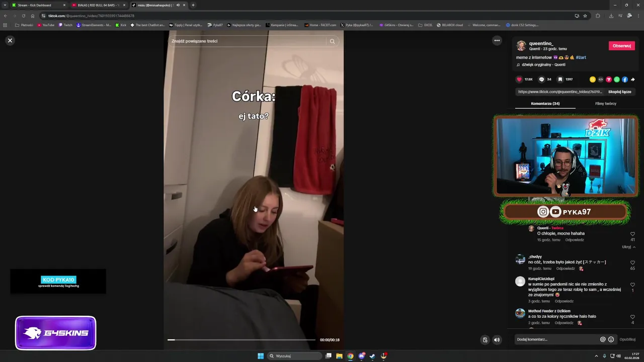Click the search magnifier in related content bar
The height and width of the screenshot is (362, 644).
coord(332,41)
